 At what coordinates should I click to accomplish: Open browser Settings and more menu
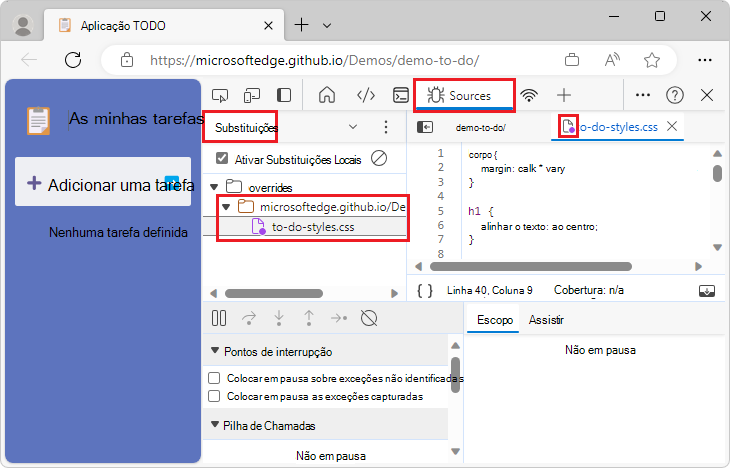click(705, 60)
